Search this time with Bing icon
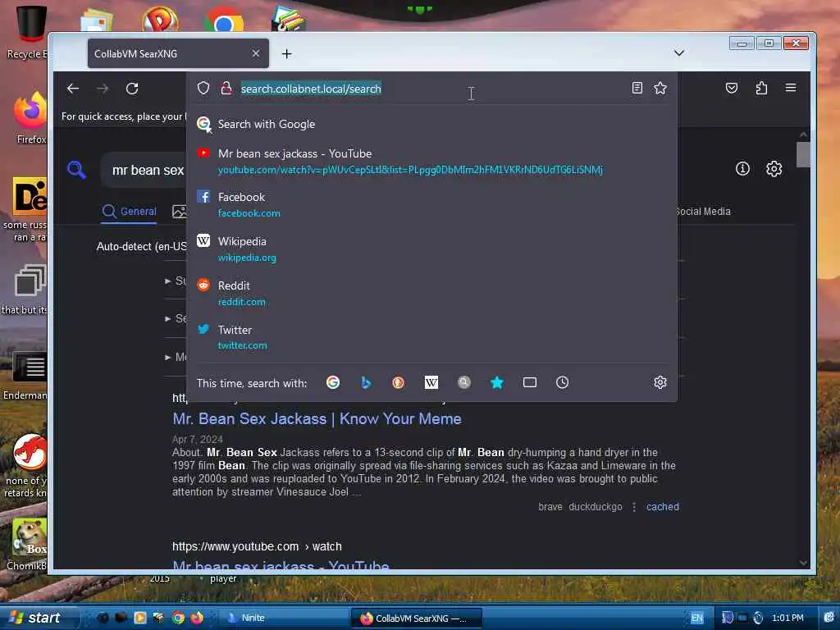Viewport: 840px width, 630px height. (366, 382)
